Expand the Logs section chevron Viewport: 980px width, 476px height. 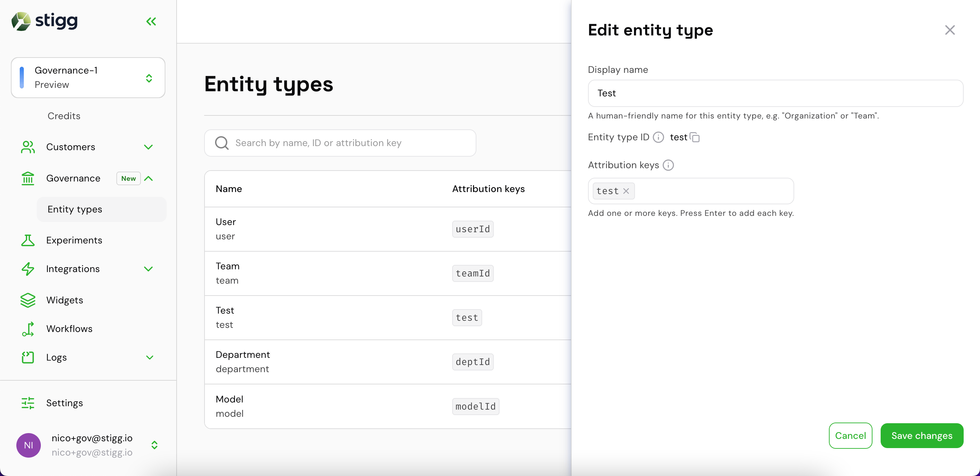click(149, 357)
